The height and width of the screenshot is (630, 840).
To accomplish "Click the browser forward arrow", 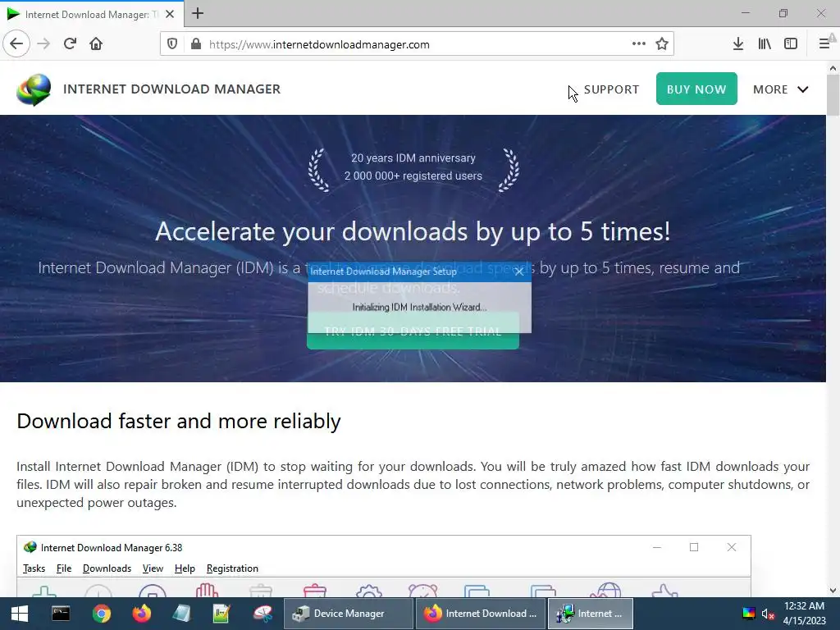I will (43, 44).
